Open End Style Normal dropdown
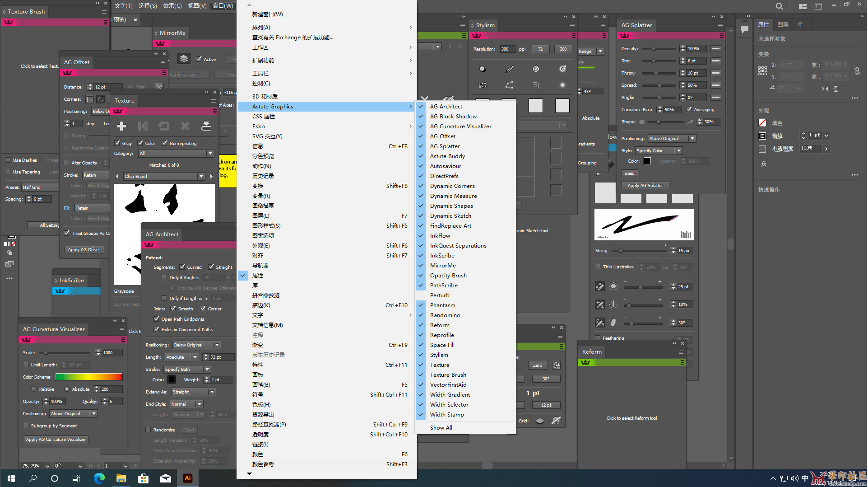Viewport: 868px width, 487px height. point(186,404)
